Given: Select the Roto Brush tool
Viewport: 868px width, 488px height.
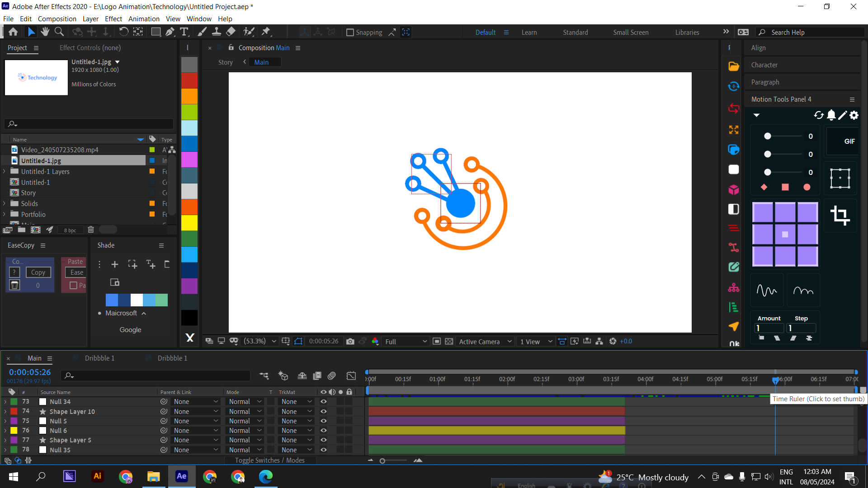Looking at the screenshot, I should [x=249, y=32].
